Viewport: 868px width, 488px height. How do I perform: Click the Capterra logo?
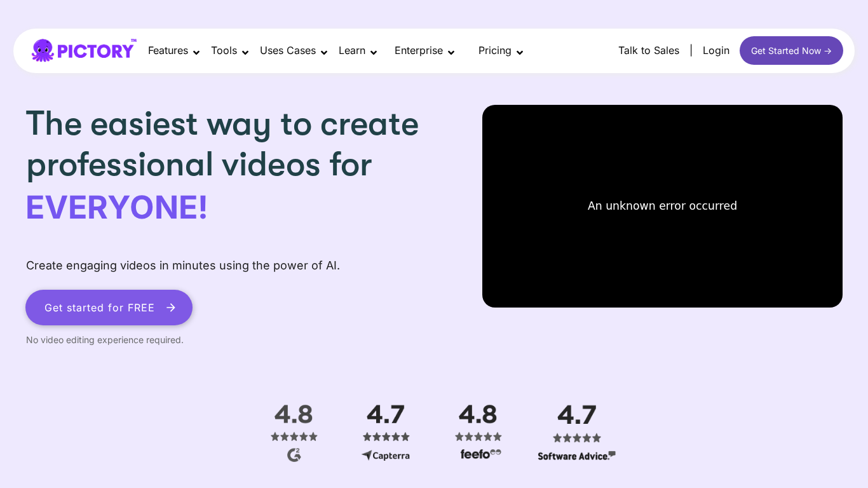point(385,455)
